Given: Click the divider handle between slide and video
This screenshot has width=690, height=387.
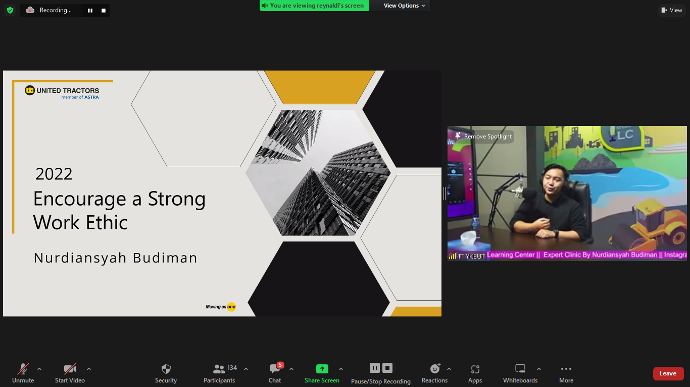Looking at the screenshot, I should (x=444, y=193).
